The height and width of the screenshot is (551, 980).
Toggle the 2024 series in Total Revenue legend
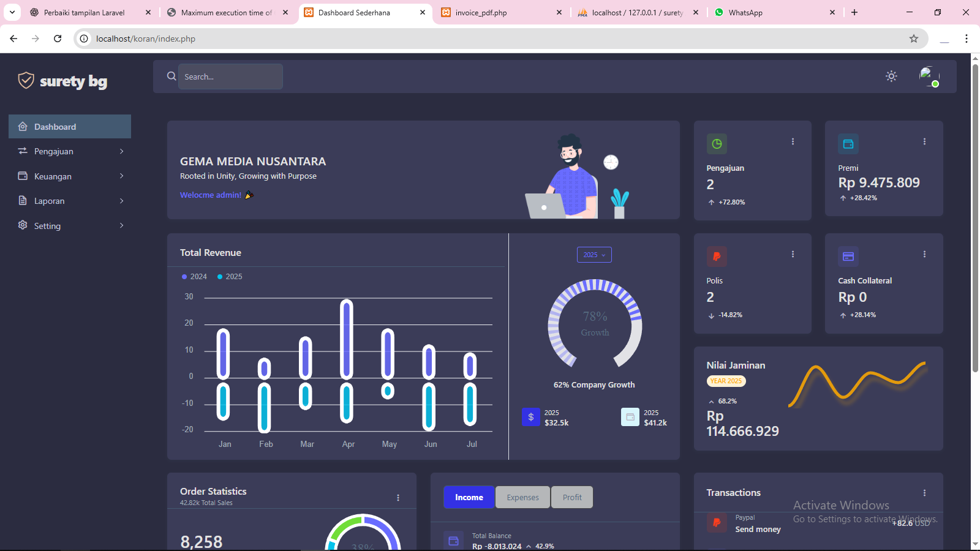(x=194, y=276)
